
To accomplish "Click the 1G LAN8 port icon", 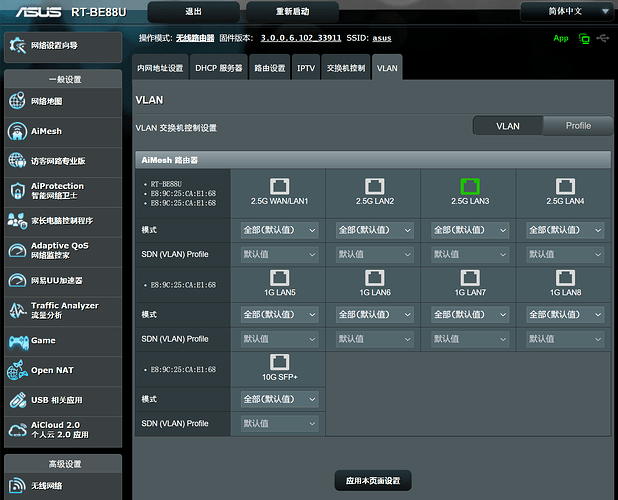I will pyautogui.click(x=564, y=276).
